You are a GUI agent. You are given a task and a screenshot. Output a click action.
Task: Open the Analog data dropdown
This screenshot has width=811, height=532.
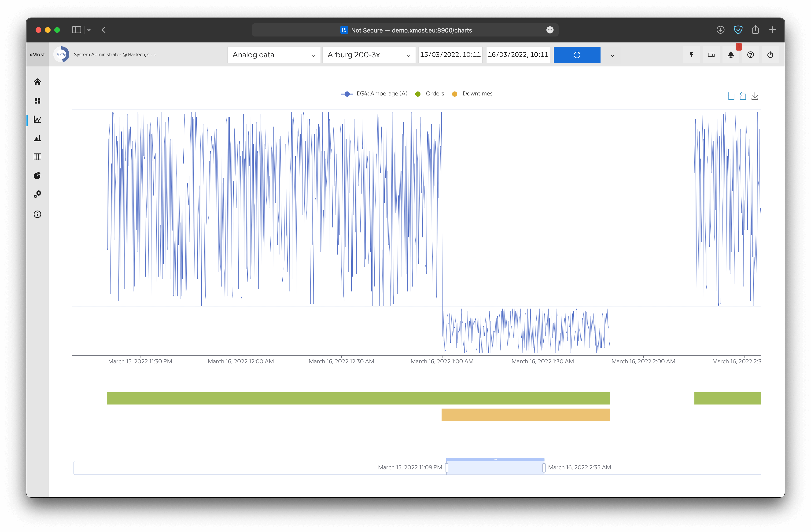[274, 55]
